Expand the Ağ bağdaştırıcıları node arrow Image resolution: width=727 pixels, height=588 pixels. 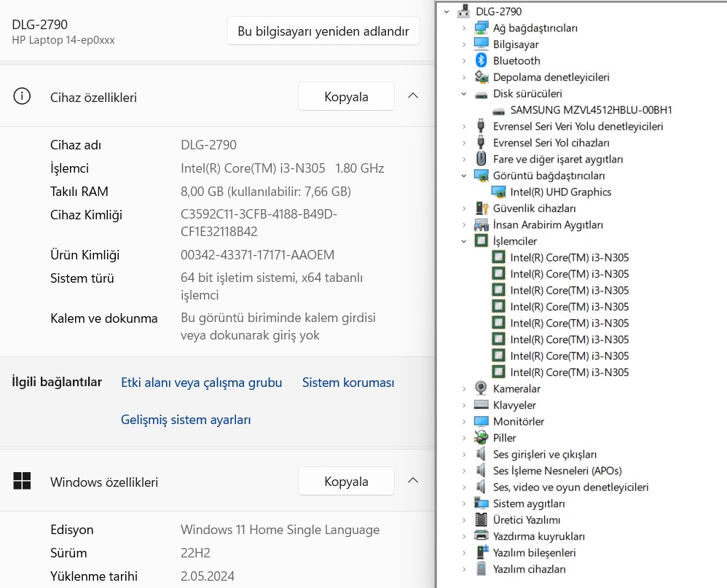[x=463, y=28]
